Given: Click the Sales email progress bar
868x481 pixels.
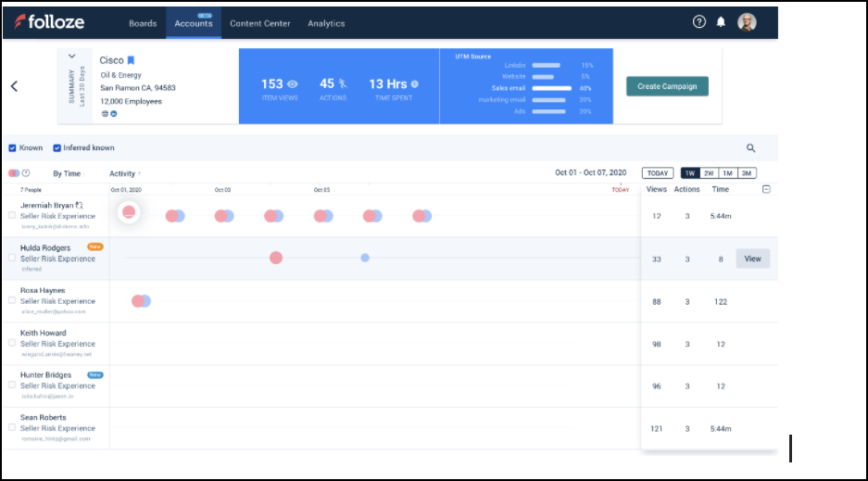Looking at the screenshot, I should coord(551,88).
